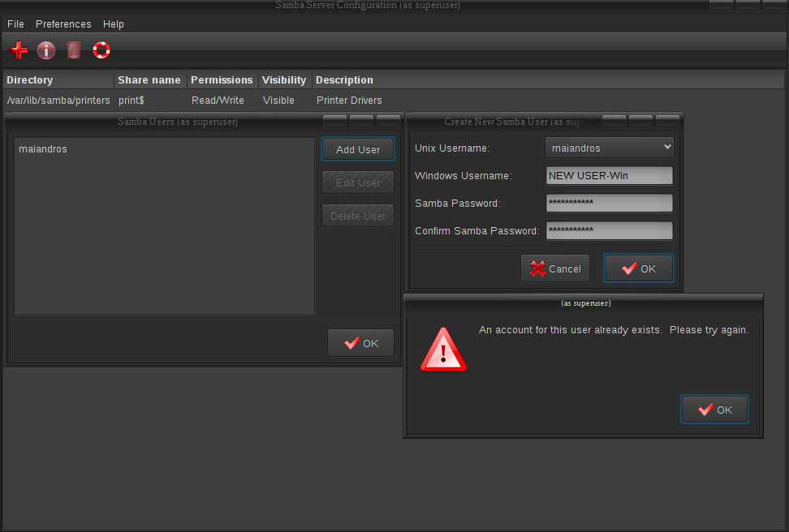This screenshot has height=532, width=789.
Task: Click the Unix Username label
Action: pos(452,148)
